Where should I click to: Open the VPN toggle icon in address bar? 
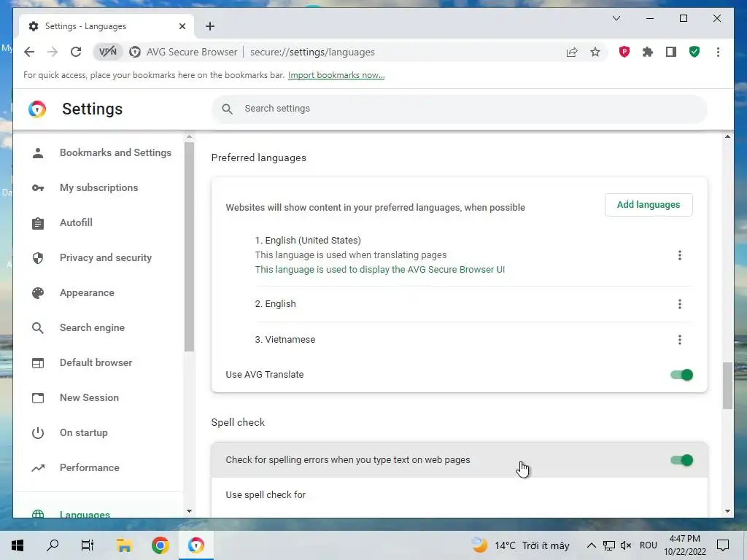(108, 52)
